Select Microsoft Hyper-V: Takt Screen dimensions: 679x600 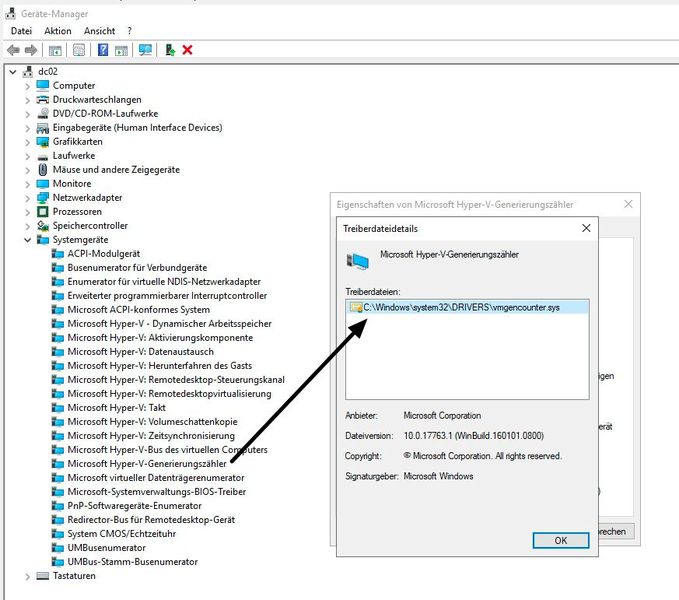[116, 407]
